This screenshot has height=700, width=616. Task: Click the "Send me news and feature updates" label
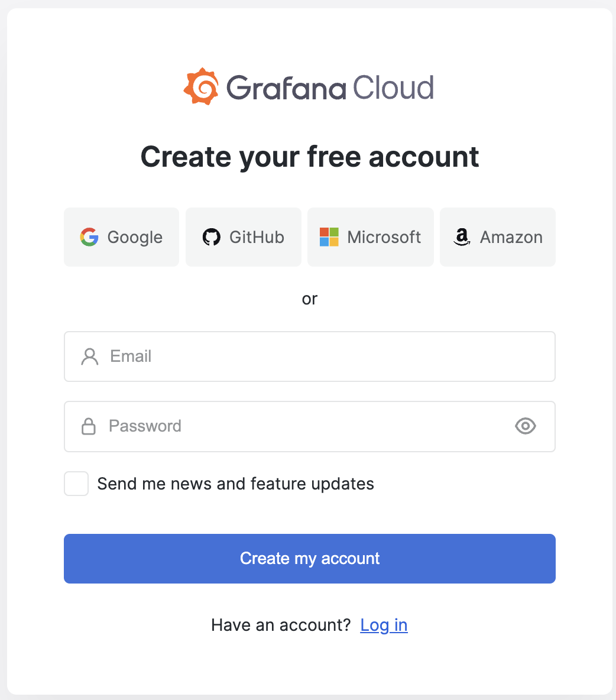[x=235, y=484]
